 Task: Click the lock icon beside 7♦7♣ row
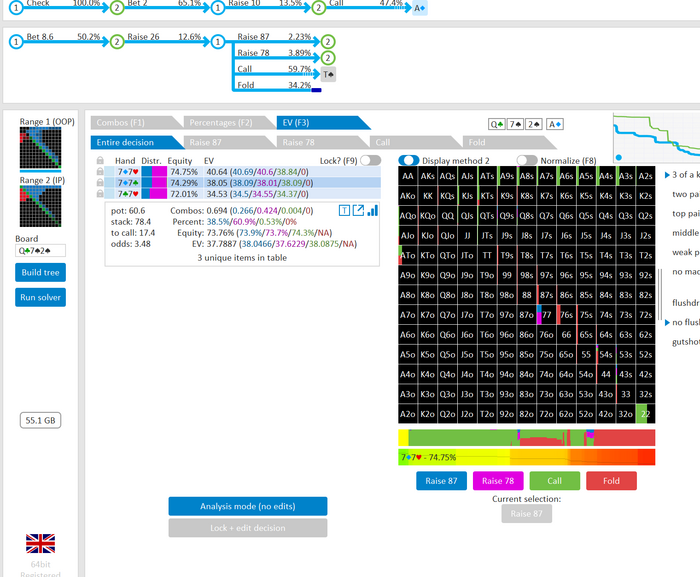point(100,183)
